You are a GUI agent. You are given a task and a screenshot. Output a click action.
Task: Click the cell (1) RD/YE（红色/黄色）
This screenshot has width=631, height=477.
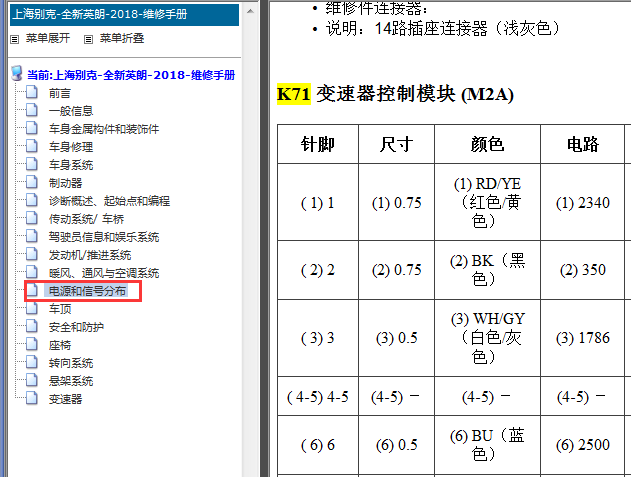pos(487,202)
